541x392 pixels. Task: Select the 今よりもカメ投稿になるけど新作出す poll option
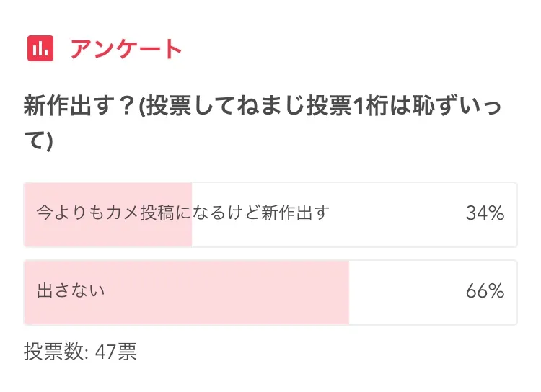(x=183, y=213)
